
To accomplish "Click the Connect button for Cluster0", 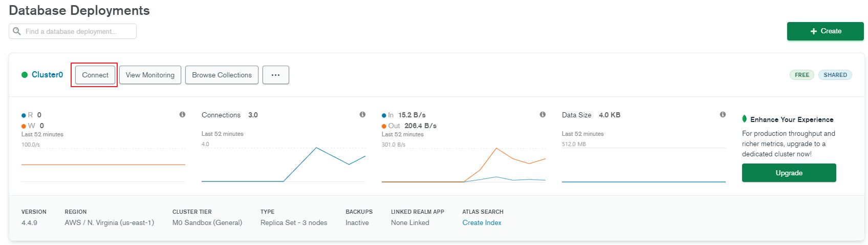I will [x=95, y=75].
